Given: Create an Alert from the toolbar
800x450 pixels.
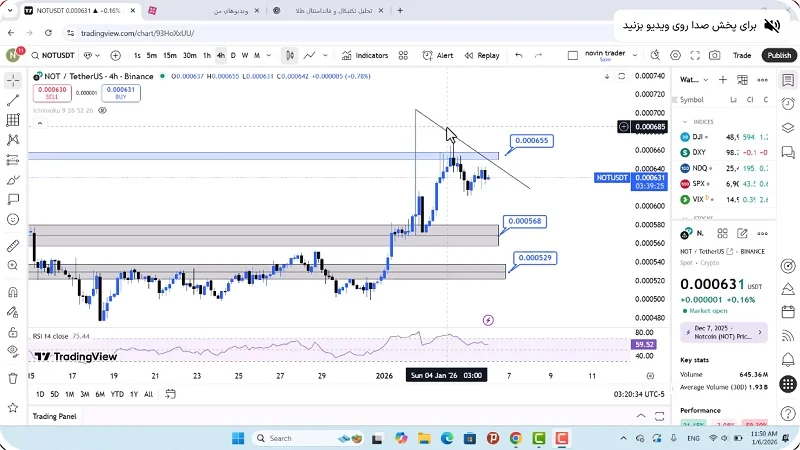Looking at the screenshot, I should (x=438, y=56).
